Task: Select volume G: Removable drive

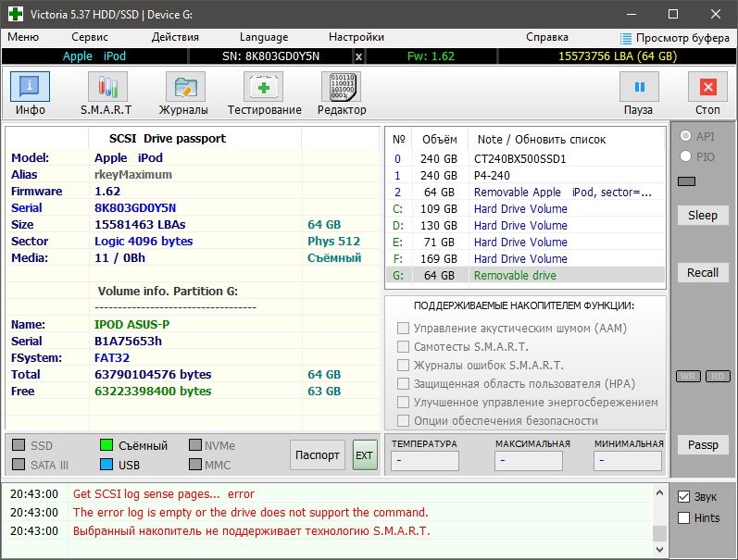Action: click(525, 275)
